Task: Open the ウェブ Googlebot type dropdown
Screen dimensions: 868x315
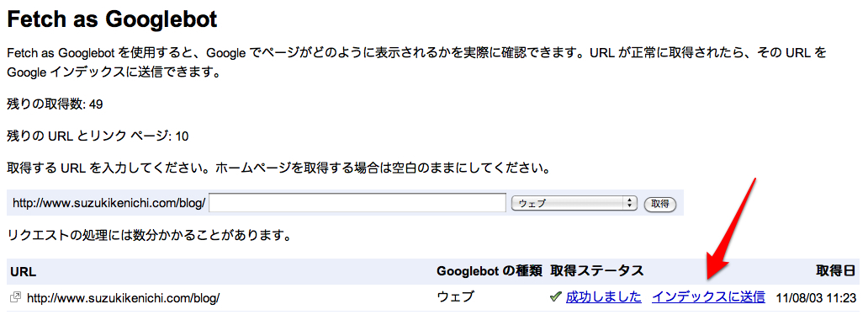Action: pyautogui.click(x=575, y=203)
